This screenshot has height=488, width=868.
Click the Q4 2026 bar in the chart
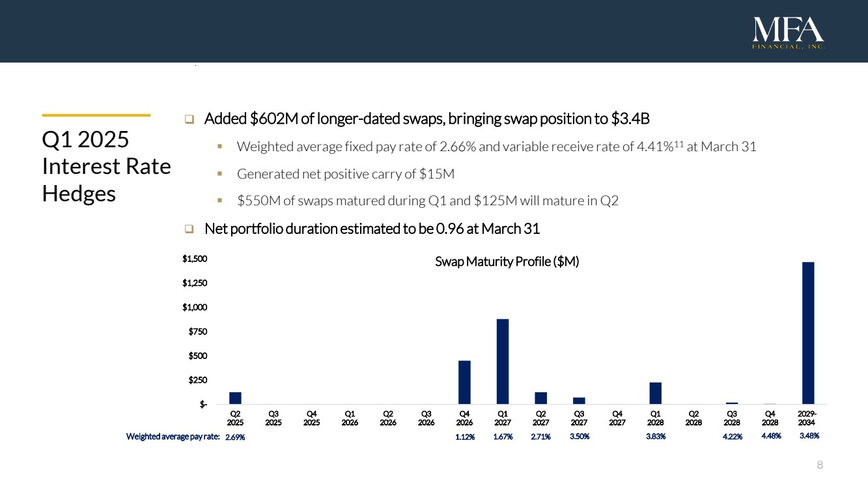click(x=464, y=382)
